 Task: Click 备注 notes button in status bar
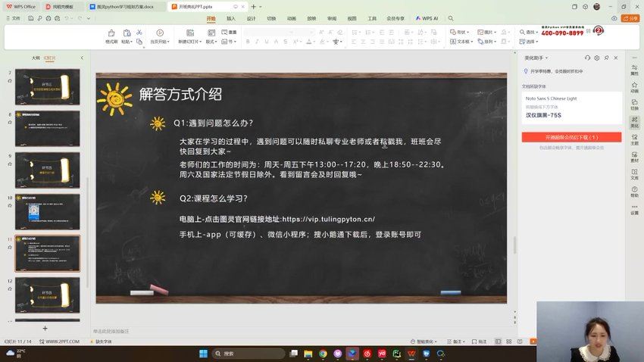[x=456, y=342]
